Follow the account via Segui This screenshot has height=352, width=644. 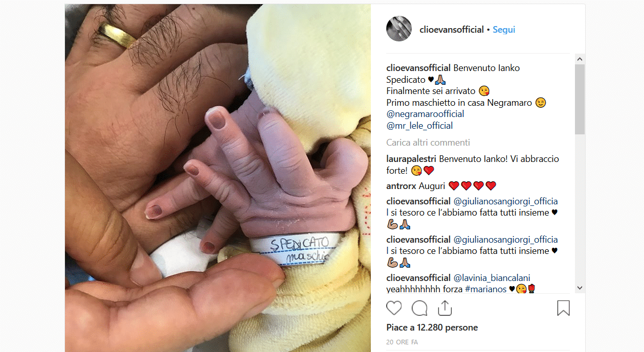[x=504, y=30]
